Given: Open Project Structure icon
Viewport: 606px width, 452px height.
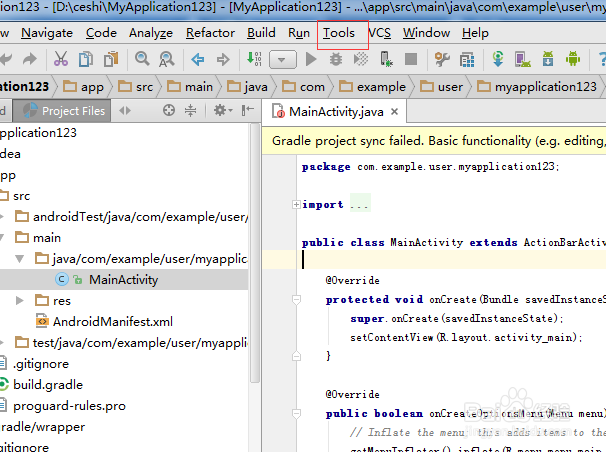Looking at the screenshot, I should click(467, 59).
